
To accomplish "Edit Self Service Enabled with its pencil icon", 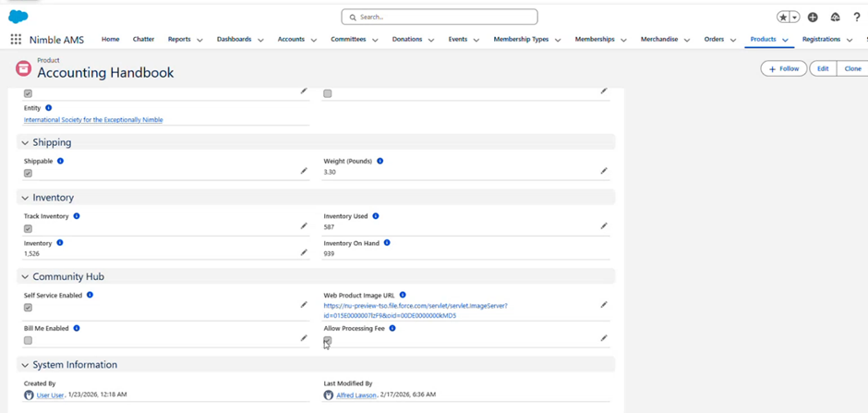I will pyautogui.click(x=304, y=305).
